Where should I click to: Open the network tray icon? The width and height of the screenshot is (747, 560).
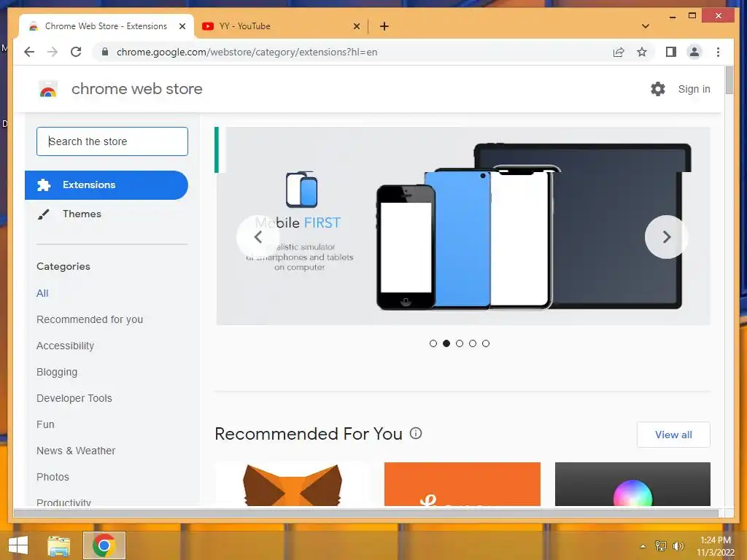pyautogui.click(x=661, y=545)
